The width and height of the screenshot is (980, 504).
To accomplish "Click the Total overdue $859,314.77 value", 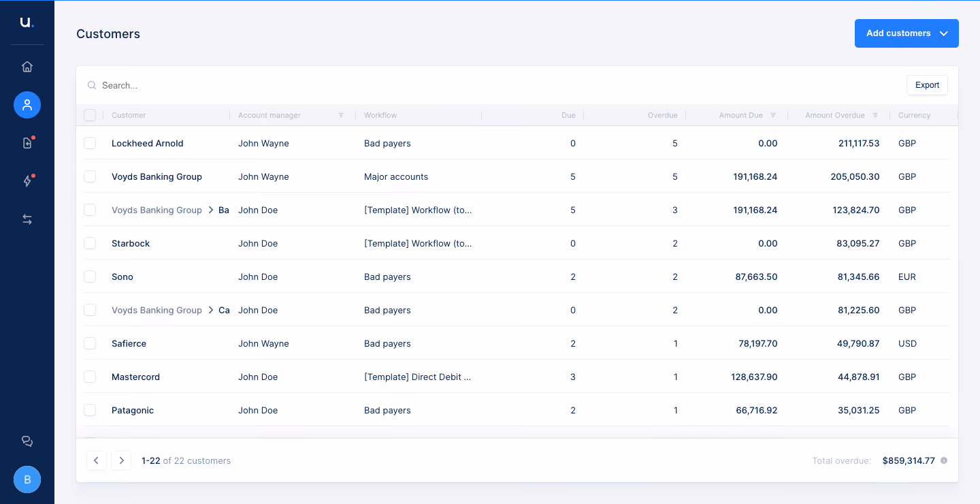I will (909, 460).
